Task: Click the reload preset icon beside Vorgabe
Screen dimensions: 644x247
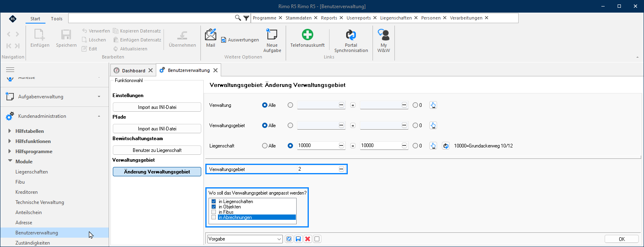Action: pyautogui.click(x=289, y=239)
